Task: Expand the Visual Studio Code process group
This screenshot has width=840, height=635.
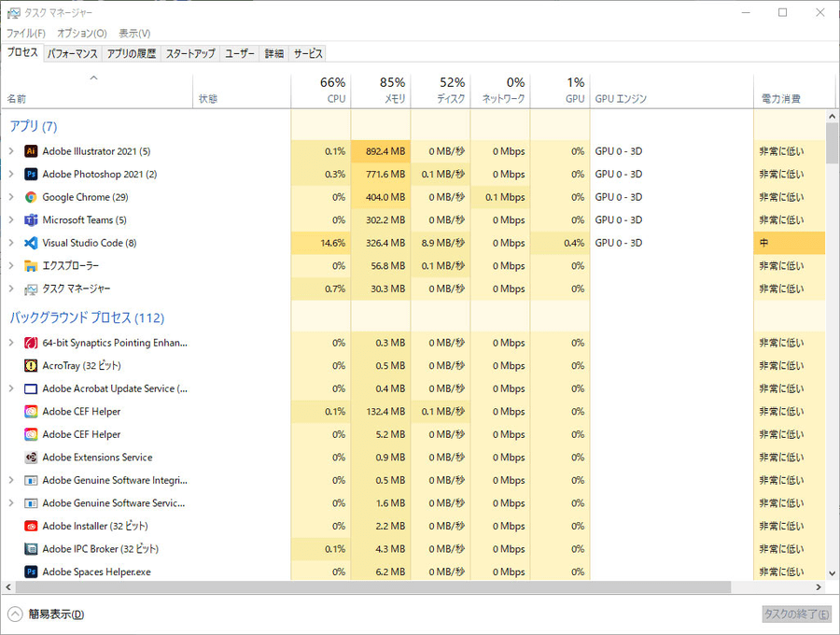Action: coord(11,243)
